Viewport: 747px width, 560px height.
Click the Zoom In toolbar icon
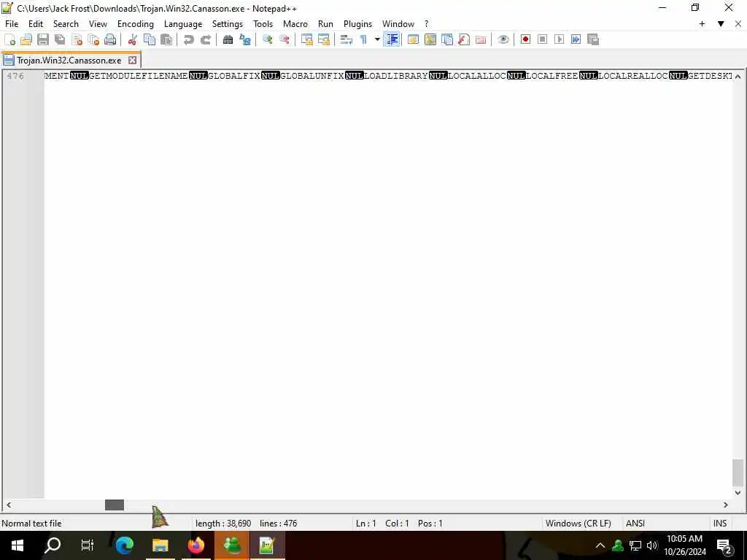click(267, 39)
